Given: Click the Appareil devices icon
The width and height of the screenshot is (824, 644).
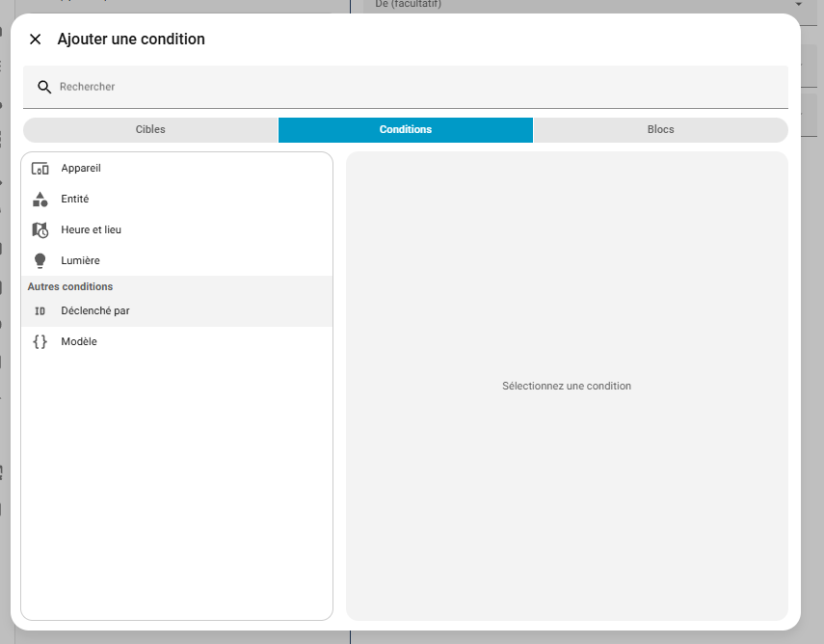Looking at the screenshot, I should (40, 169).
